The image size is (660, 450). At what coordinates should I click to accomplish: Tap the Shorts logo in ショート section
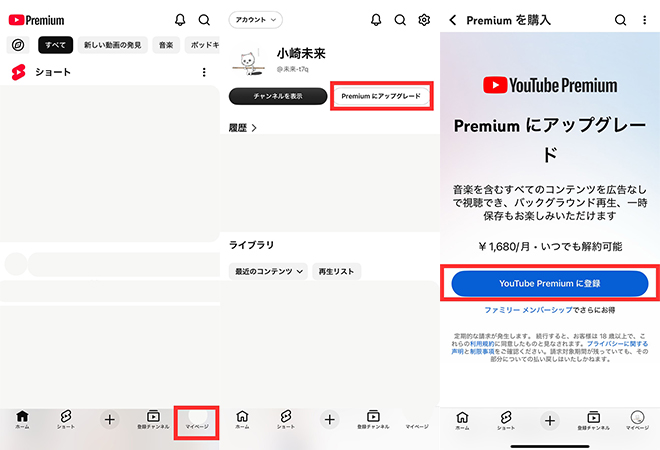point(18,72)
